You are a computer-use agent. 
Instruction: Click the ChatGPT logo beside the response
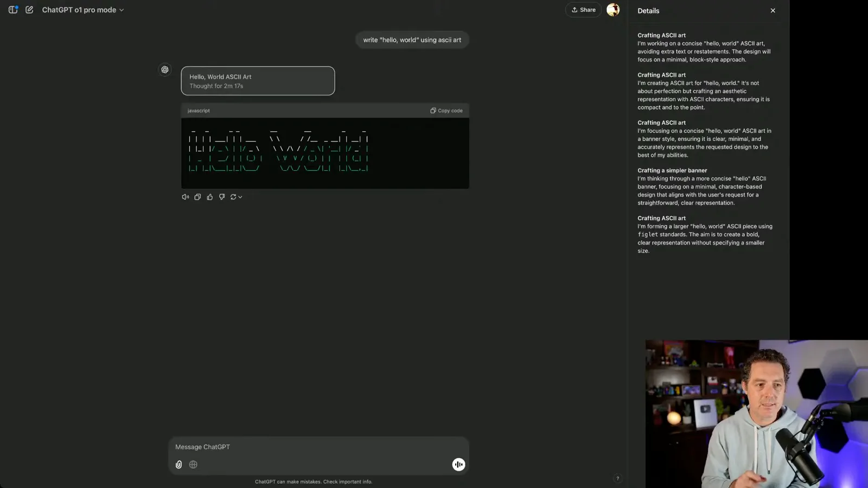pos(165,69)
